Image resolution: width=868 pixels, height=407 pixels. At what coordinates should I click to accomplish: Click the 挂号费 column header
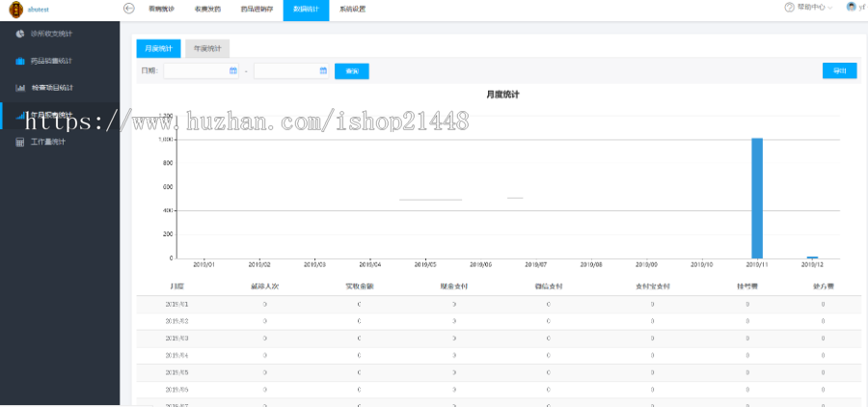pos(747,286)
